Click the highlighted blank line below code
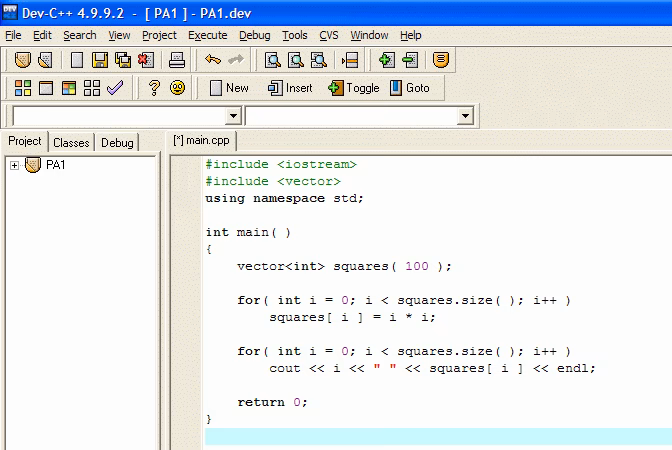 (x=438, y=436)
